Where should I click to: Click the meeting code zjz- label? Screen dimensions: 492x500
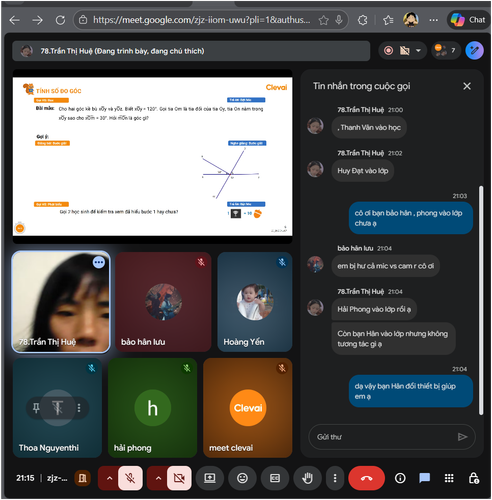click(x=57, y=478)
